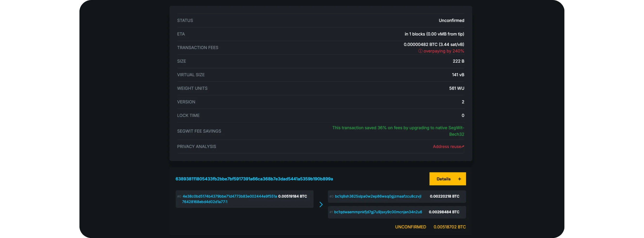Viewport: 644px width, 238px height.
Task: Click the blue chevron arrow between input and outputs
Action: 321,205
